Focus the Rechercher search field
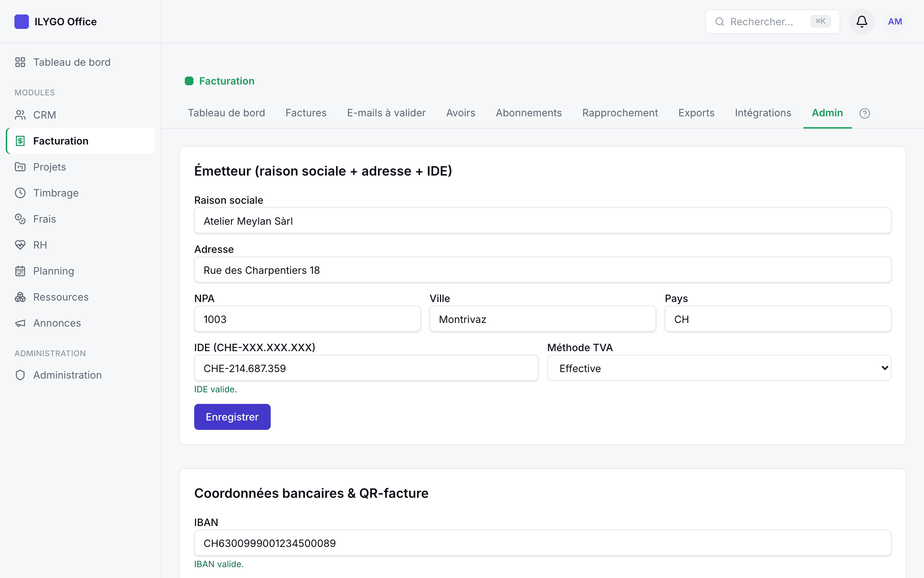The height and width of the screenshot is (578, 924). coord(772,22)
